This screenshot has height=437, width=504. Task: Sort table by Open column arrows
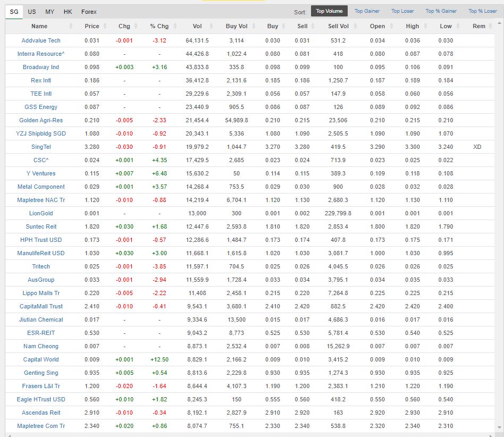(391, 27)
